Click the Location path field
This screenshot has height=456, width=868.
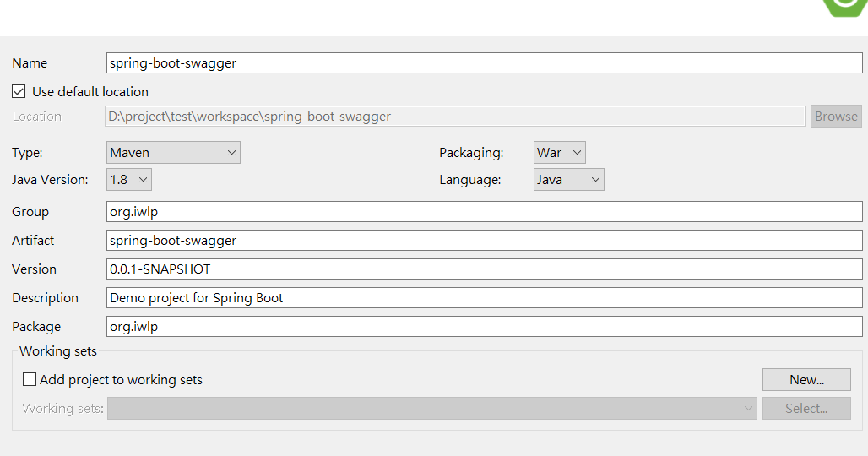click(x=455, y=117)
